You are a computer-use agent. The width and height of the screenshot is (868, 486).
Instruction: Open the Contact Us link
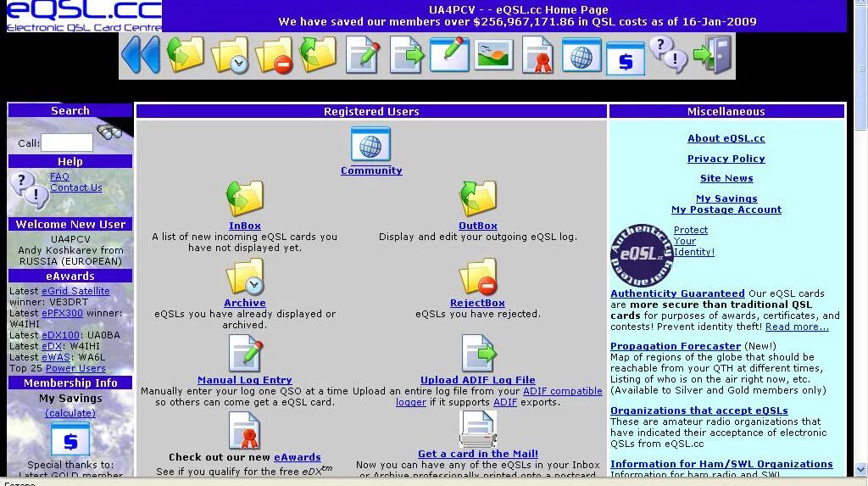tap(75, 187)
